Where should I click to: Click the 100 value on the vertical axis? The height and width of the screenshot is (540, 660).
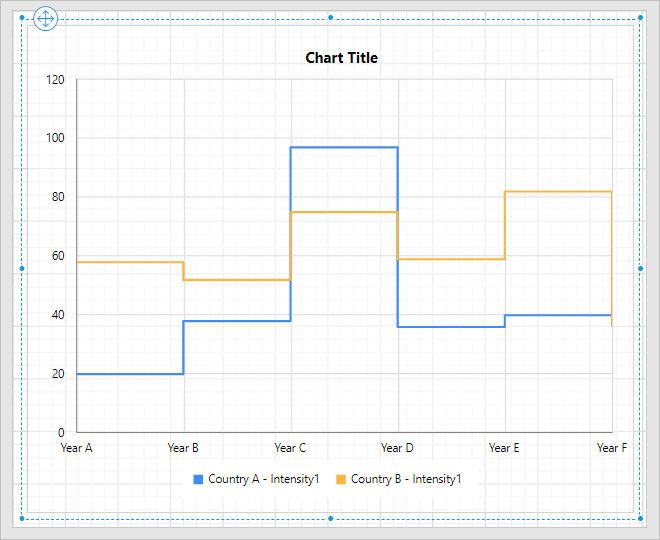[55, 138]
